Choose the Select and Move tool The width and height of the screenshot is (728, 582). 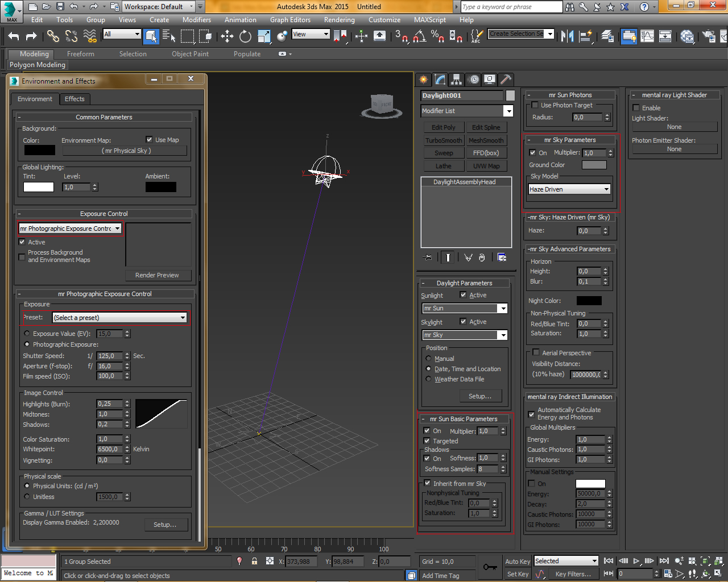click(227, 36)
